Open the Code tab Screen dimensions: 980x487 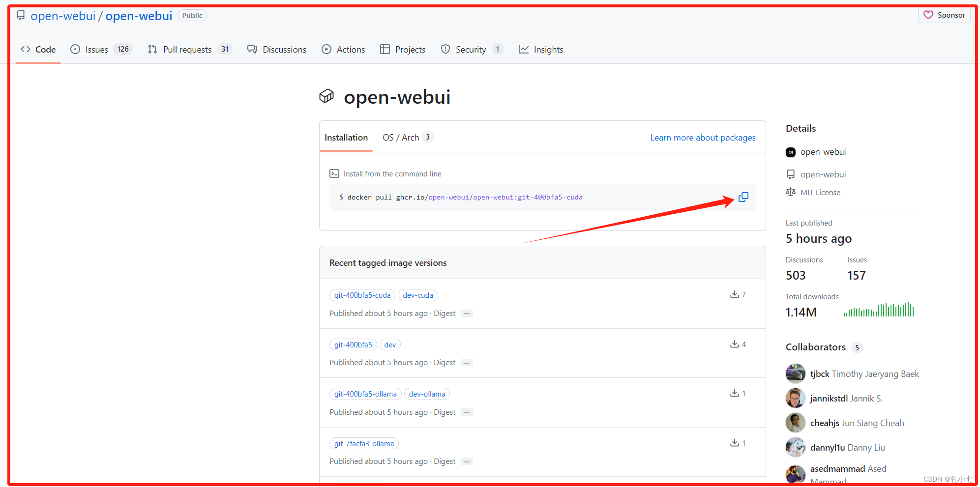tap(38, 50)
